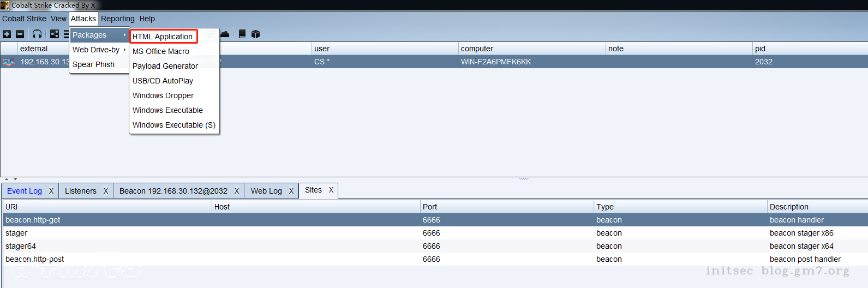The height and width of the screenshot is (288, 868).
Task: Sort sessions by the pid column header
Action: 760,49
